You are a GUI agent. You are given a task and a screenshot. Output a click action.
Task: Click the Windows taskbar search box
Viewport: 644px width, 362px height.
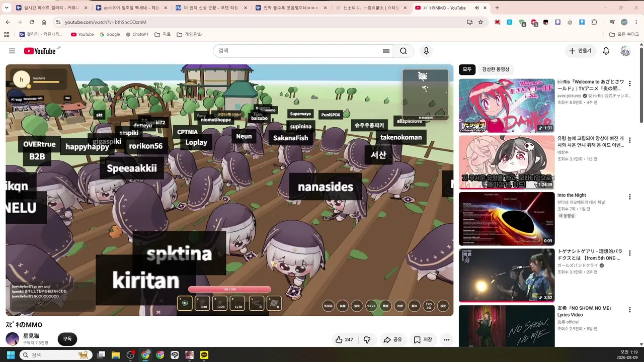coord(56,355)
